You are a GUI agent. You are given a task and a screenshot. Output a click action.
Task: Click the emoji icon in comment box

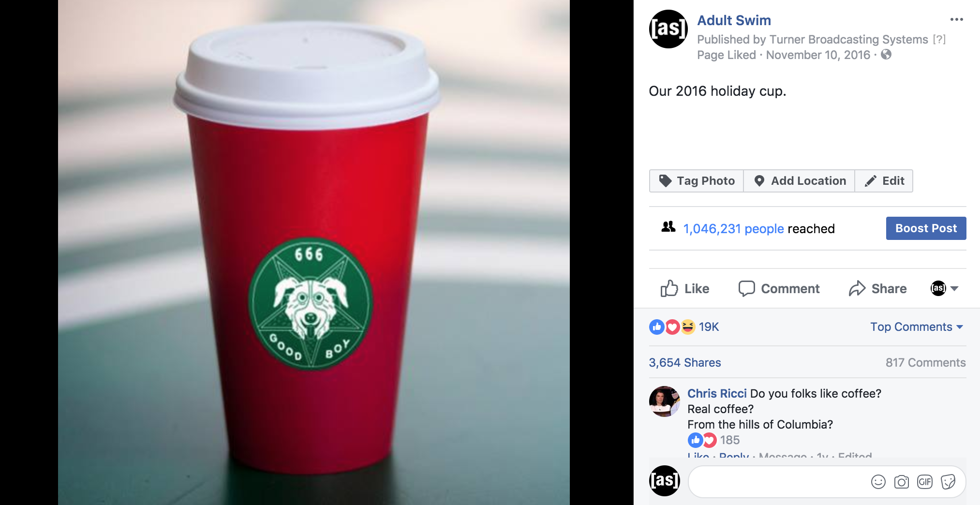(x=878, y=482)
